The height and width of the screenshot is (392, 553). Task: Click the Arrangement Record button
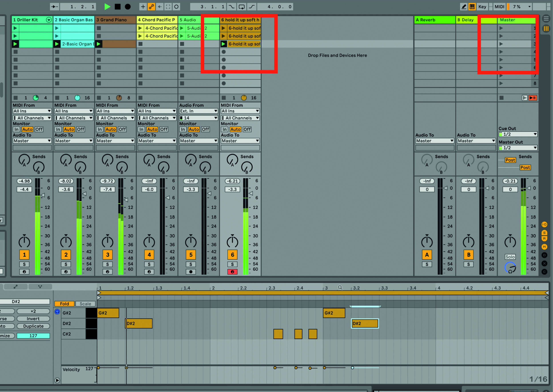(x=128, y=7)
